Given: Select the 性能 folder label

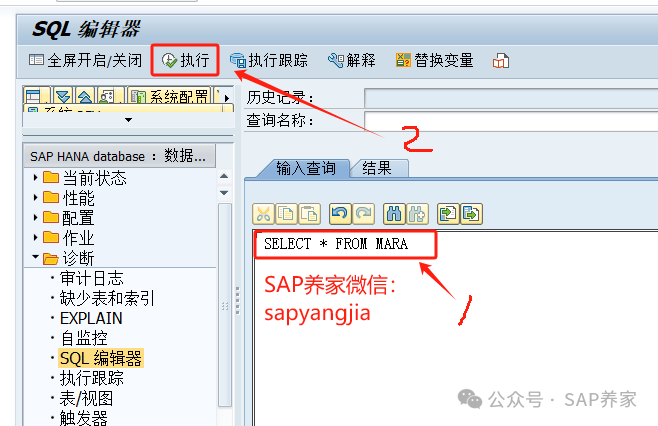Looking at the screenshot, I should point(78,198).
